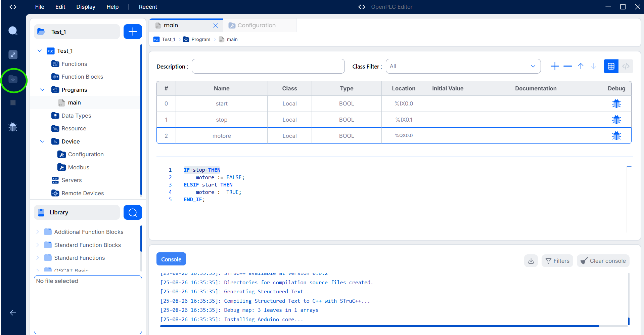
Task: Add a new variable with the plus icon
Action: [x=555, y=66]
